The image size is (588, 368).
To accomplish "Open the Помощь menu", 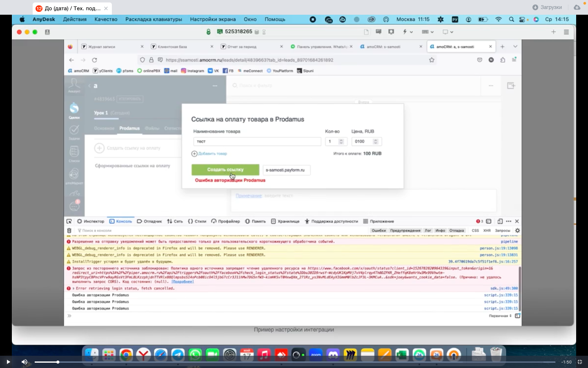I will [275, 19].
